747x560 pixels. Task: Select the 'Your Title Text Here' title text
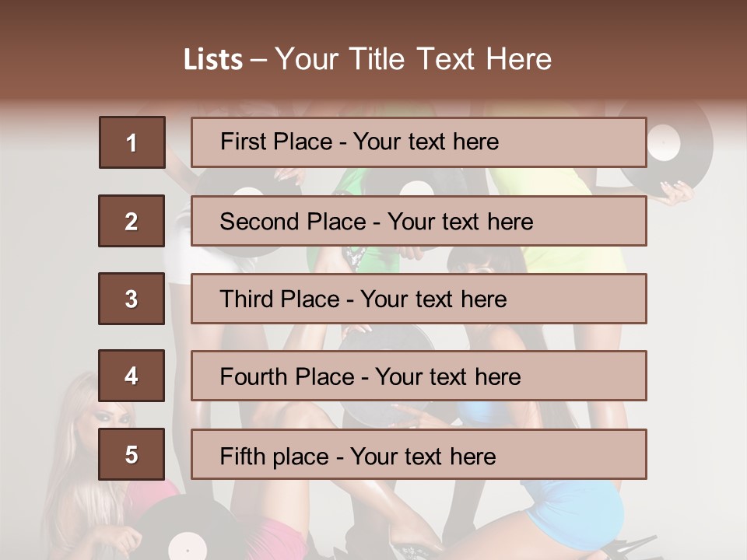[x=413, y=60]
